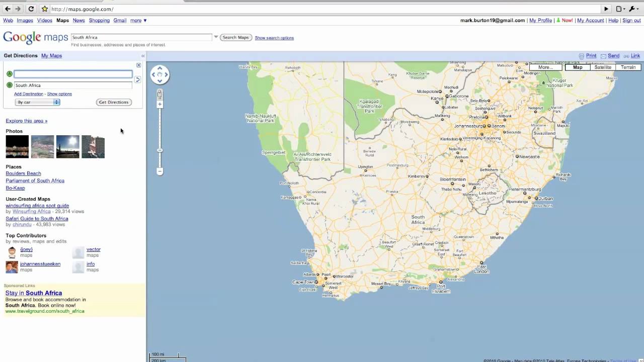This screenshot has width=644, height=362.
Task: Reload the page with the refresh icon
Action: [31, 9]
